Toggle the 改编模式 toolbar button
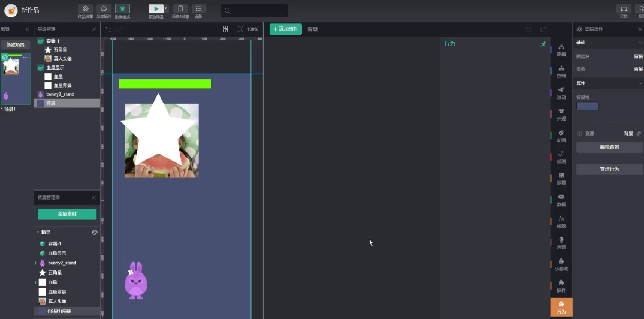Viewport: 644px width, 319px height. (x=122, y=9)
